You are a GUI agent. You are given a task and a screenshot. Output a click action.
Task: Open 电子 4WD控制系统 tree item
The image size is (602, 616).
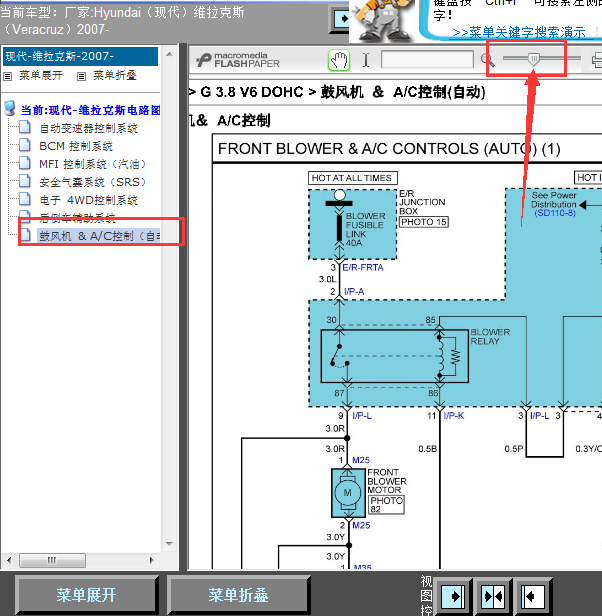(x=88, y=200)
